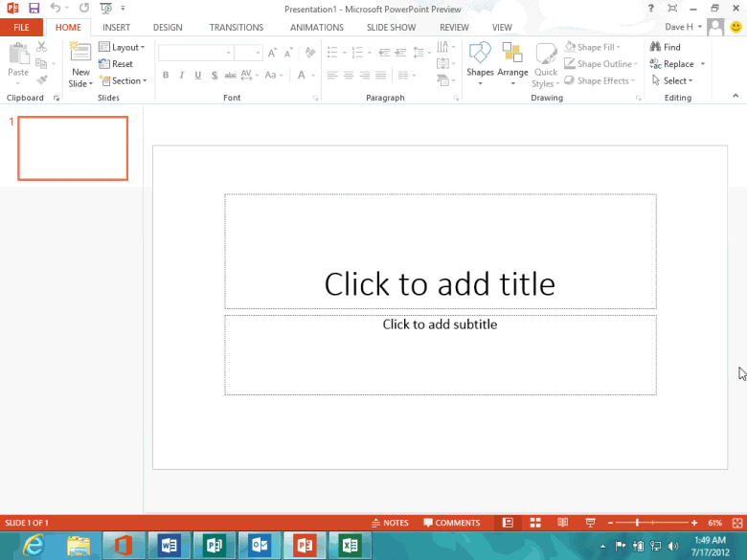
Task: Align text left
Action: click(332, 76)
